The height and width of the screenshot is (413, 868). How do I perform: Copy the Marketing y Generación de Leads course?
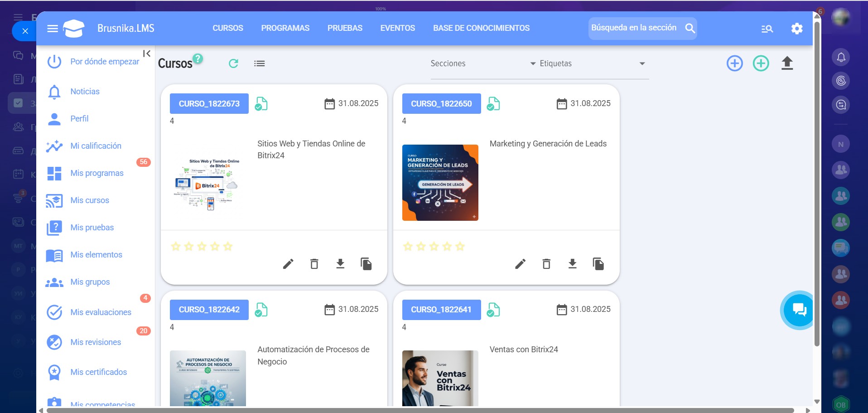click(x=598, y=264)
